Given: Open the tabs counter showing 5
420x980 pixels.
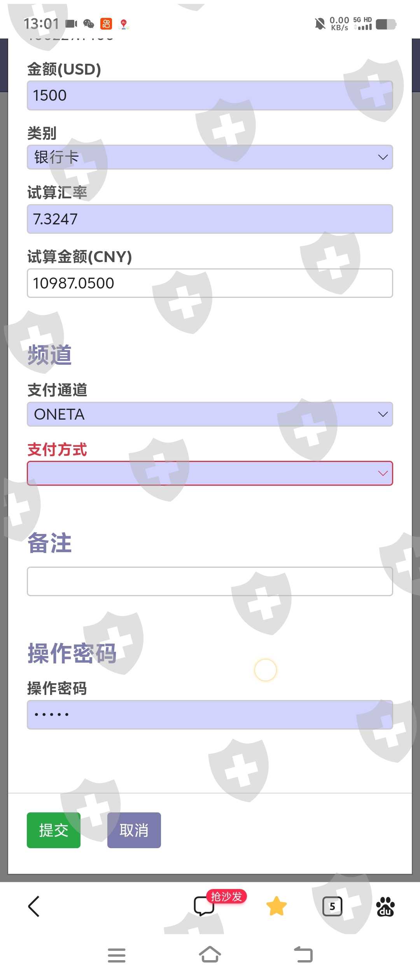Looking at the screenshot, I should tap(332, 906).
